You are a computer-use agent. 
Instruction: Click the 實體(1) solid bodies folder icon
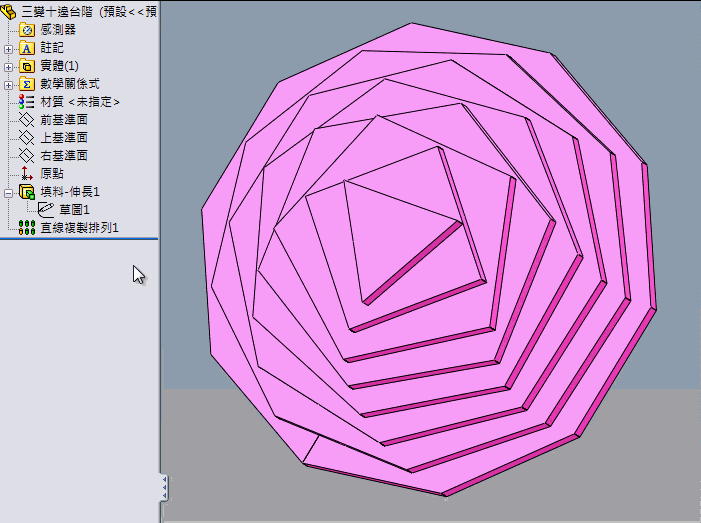click(27, 66)
